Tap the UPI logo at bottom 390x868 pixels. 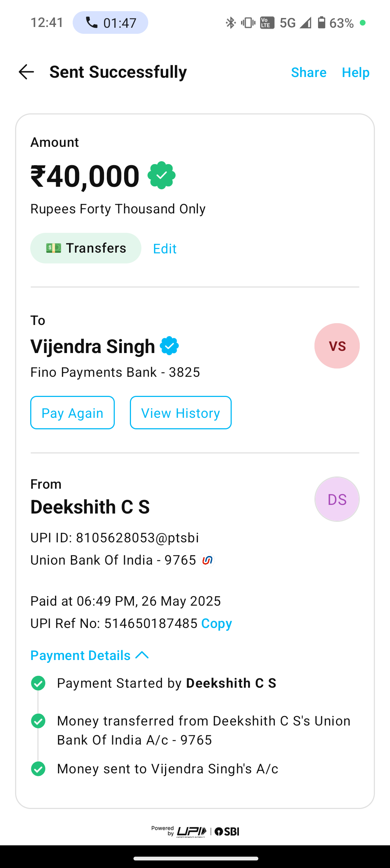pyautogui.click(x=192, y=831)
